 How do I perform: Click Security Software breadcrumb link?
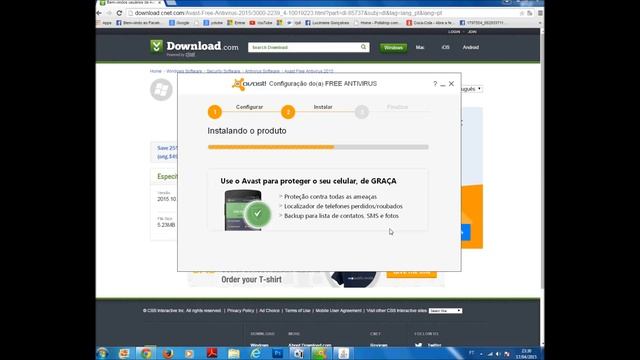(223, 71)
